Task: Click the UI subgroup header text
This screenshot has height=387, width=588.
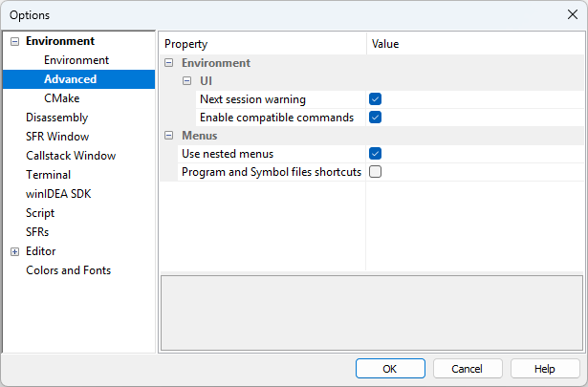Action: pos(206,81)
